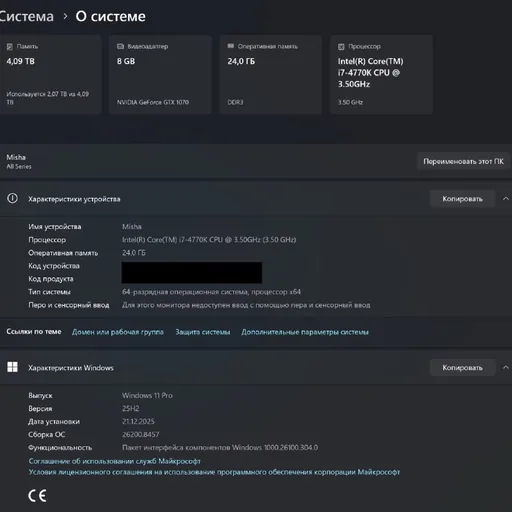This screenshot has width=512, height=512.
Task: Click the Код устройства label
Action: (x=54, y=266)
